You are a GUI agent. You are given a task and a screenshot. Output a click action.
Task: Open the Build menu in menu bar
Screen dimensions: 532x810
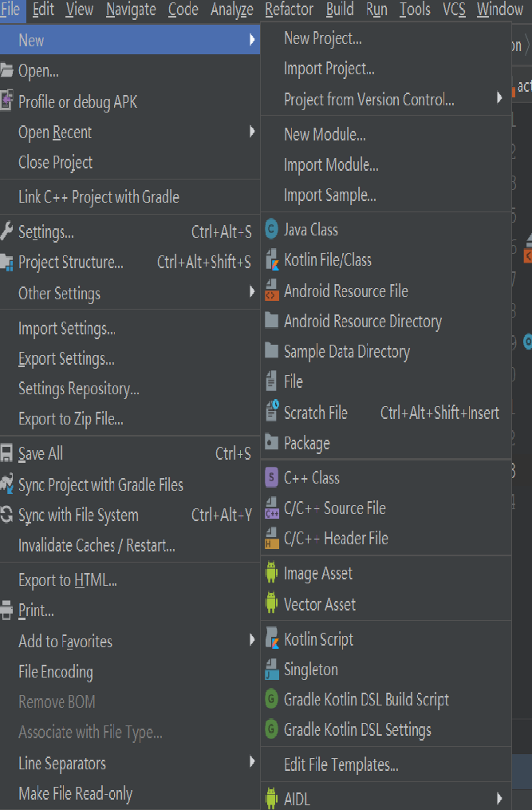[340, 10]
